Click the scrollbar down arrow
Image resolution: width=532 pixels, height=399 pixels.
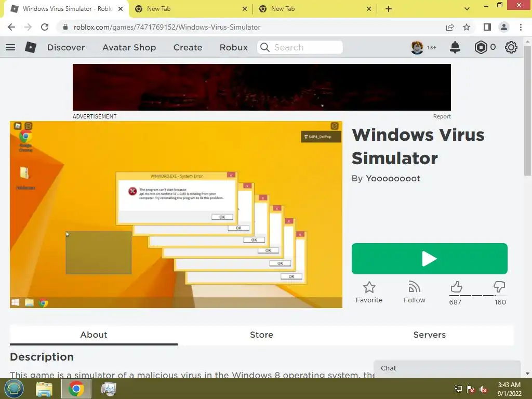(527, 374)
